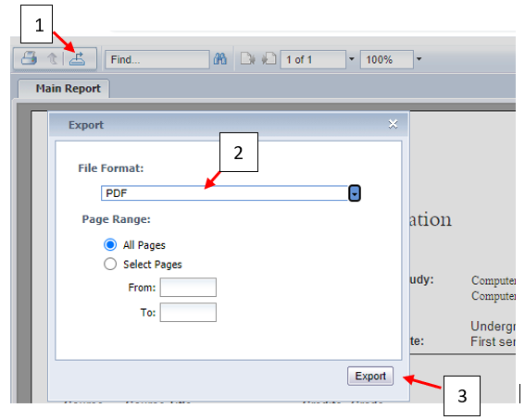Open the Export report icon in toolbar

pos(77,58)
